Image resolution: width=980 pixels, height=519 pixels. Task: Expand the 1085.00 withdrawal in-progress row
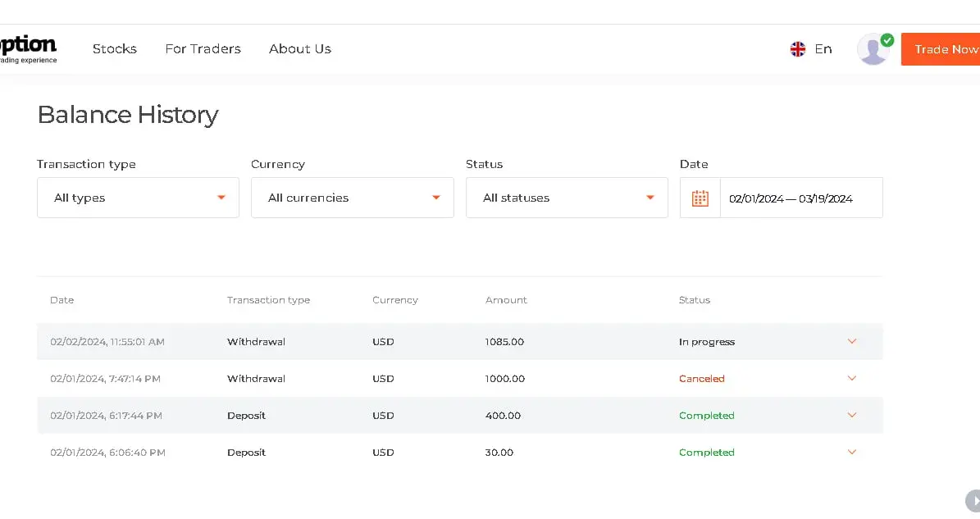point(851,341)
